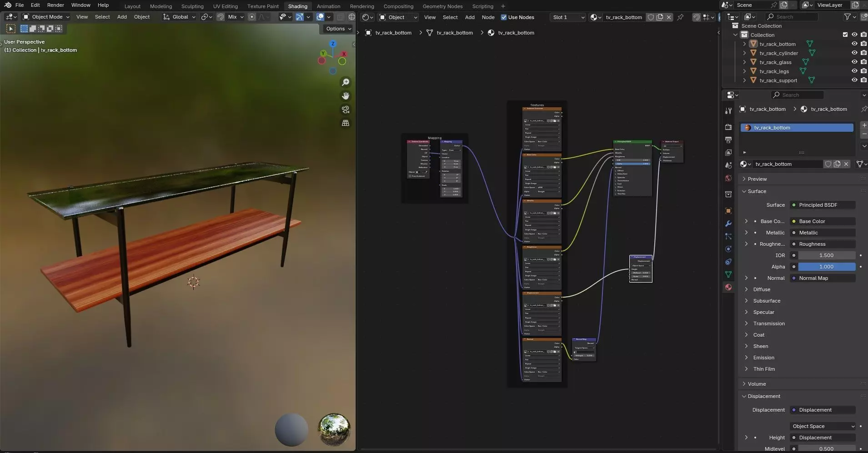
Task: Switch perspective/orthographic with the grid gizmo
Action: (346, 123)
